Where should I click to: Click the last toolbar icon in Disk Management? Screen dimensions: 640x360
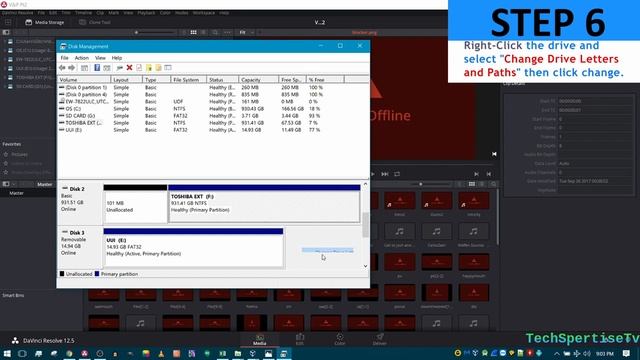(x=168, y=68)
